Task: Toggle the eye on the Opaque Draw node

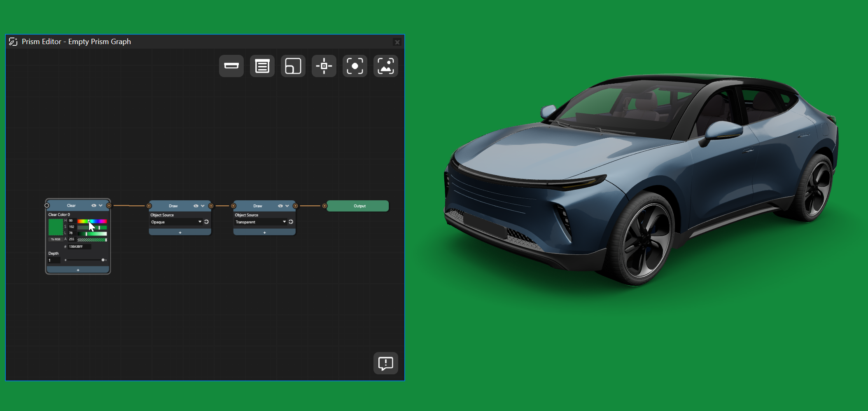Action: coord(196,206)
